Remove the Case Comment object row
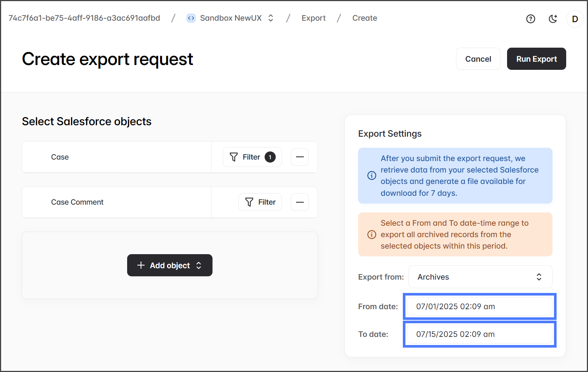Viewport: 588px width, 372px height. click(300, 202)
